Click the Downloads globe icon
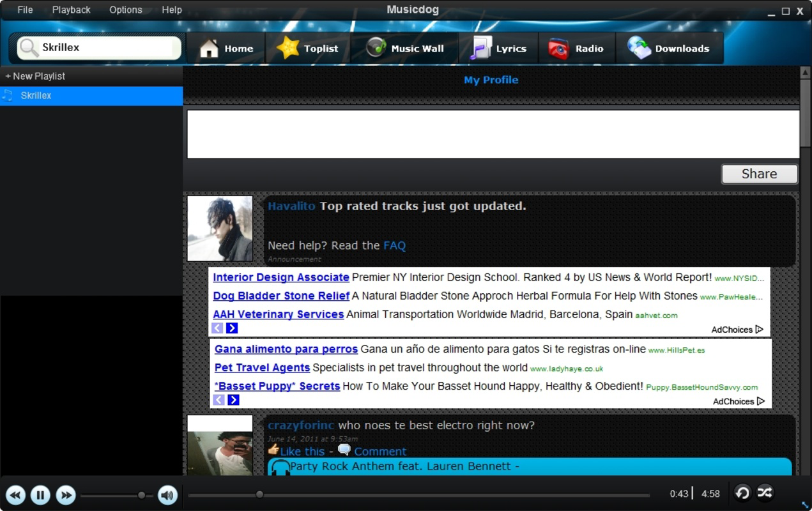Viewport: 812px width, 511px height. 639,48
